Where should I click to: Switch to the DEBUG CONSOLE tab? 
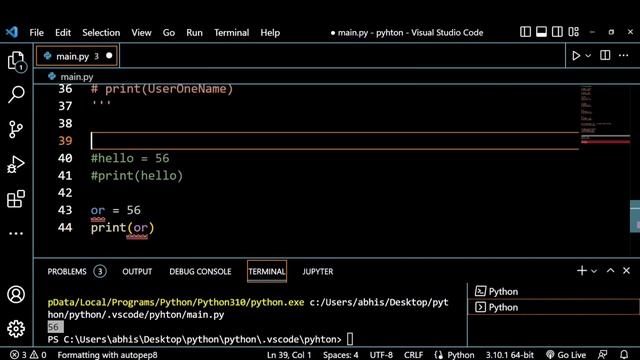200,271
